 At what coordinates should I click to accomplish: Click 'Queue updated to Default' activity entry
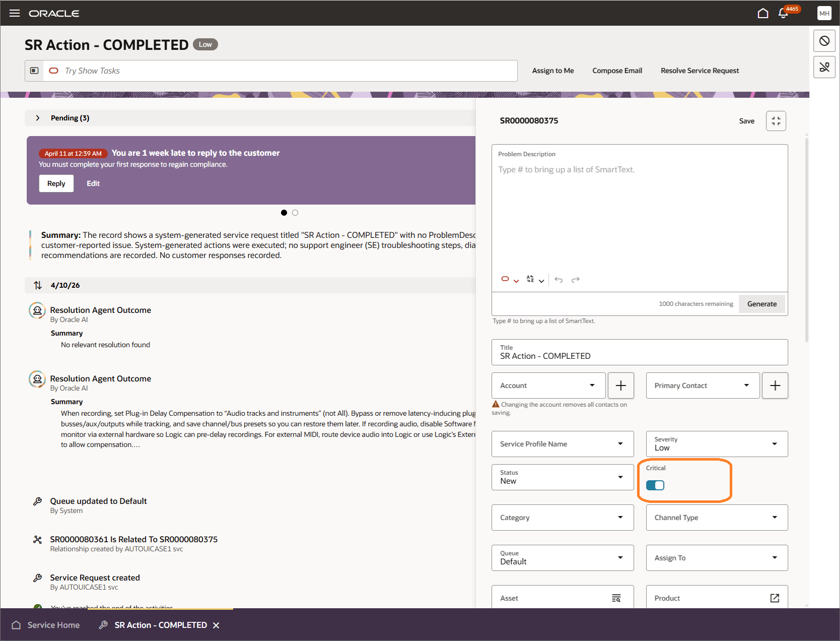point(98,501)
